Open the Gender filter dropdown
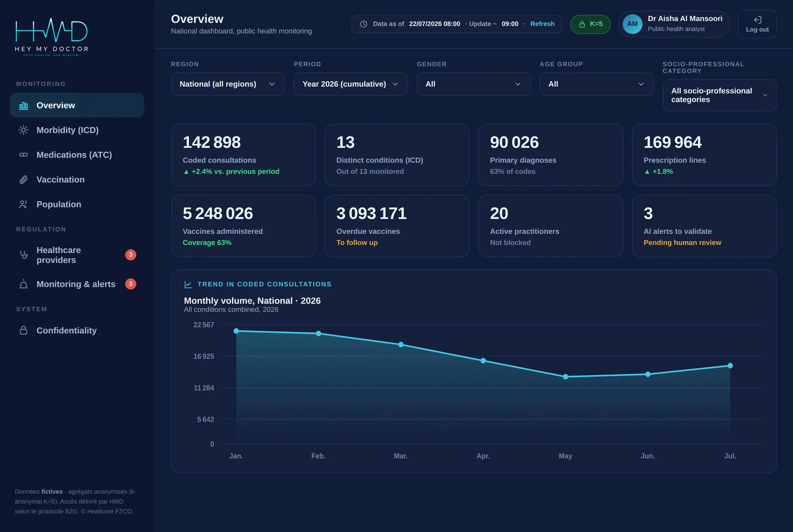The height and width of the screenshot is (532, 793). point(474,84)
